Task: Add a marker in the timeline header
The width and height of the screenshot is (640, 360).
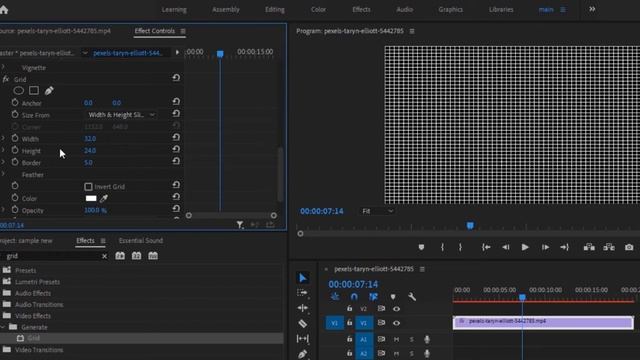Action: point(393,297)
